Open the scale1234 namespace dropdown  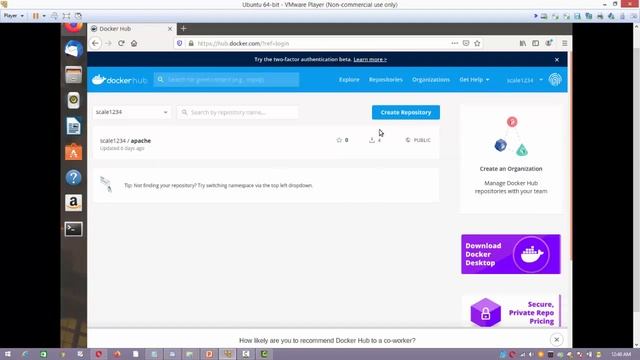click(131, 112)
